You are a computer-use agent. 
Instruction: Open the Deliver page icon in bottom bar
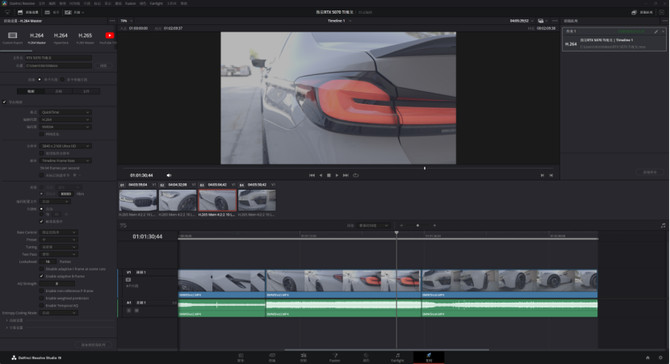(x=429, y=357)
